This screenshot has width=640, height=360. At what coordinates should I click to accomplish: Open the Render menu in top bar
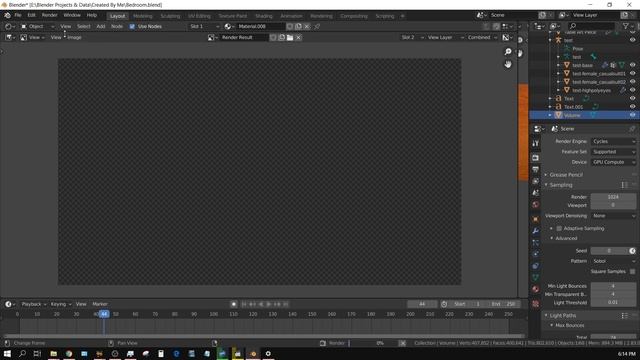tap(49, 15)
